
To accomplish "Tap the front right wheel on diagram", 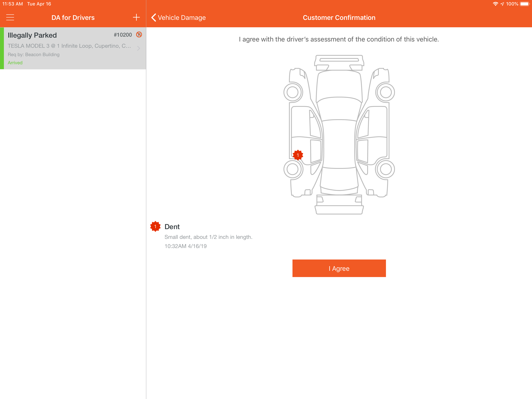I will tap(386, 92).
